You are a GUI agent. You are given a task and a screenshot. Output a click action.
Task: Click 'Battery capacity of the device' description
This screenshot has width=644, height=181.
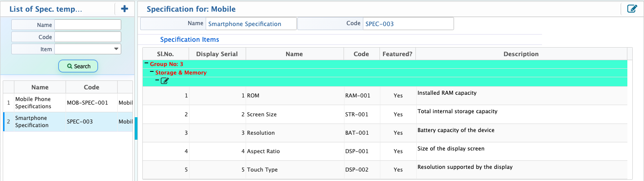456,130
